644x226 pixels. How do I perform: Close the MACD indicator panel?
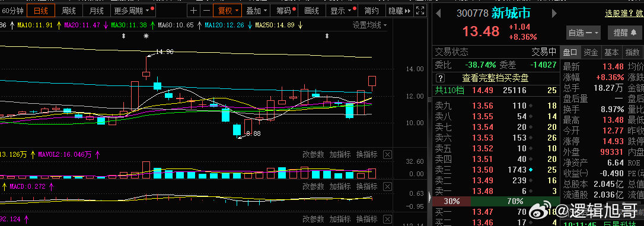coord(387,186)
